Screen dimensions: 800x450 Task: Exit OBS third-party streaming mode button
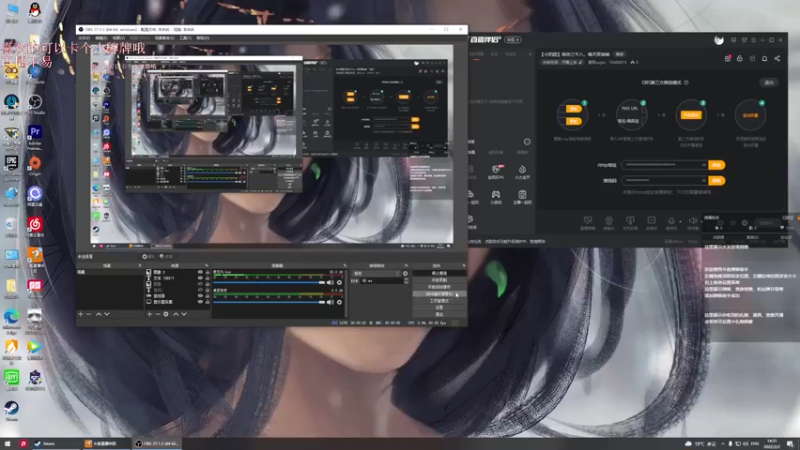click(x=769, y=82)
